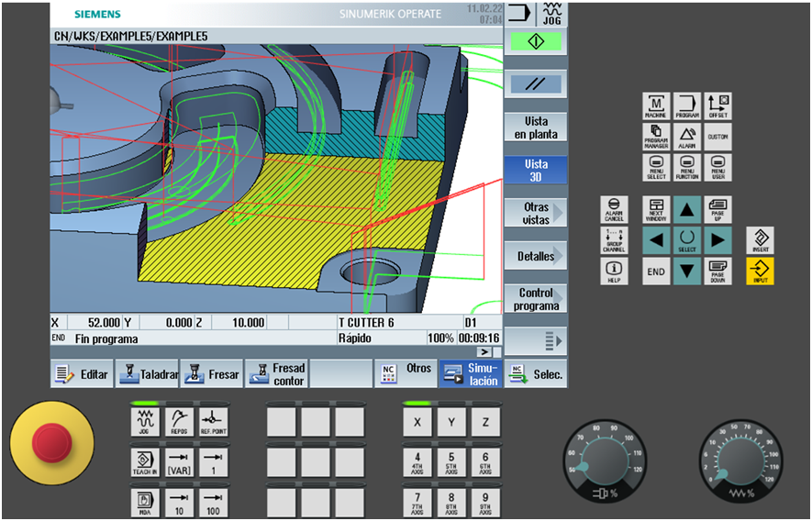Adjust the feedrate override dial
This screenshot has width=812, height=521.
(740, 461)
